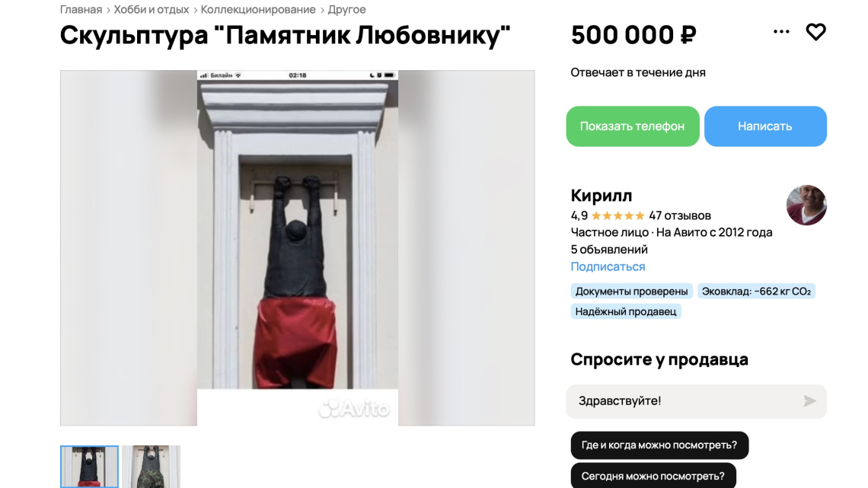Open seller Кирилл's avatar photo
The height and width of the screenshot is (488, 868).
click(806, 206)
